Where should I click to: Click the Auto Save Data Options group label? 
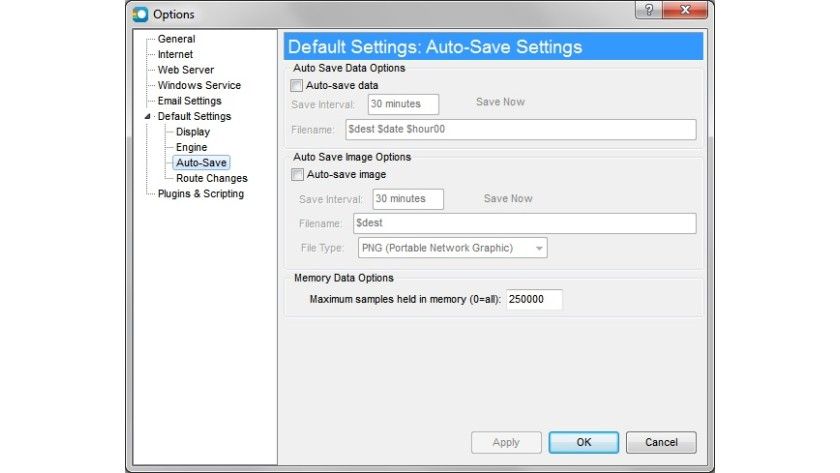(349, 69)
